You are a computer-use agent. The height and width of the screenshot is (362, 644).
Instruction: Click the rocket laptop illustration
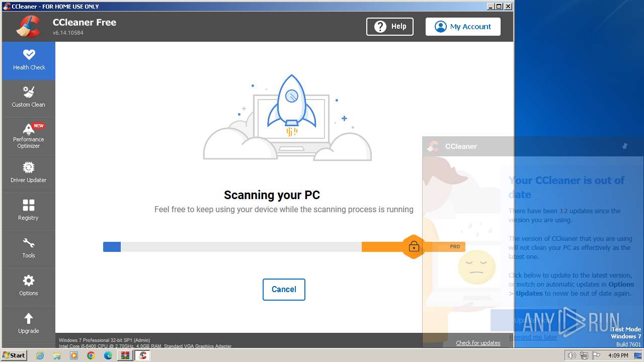click(x=287, y=118)
